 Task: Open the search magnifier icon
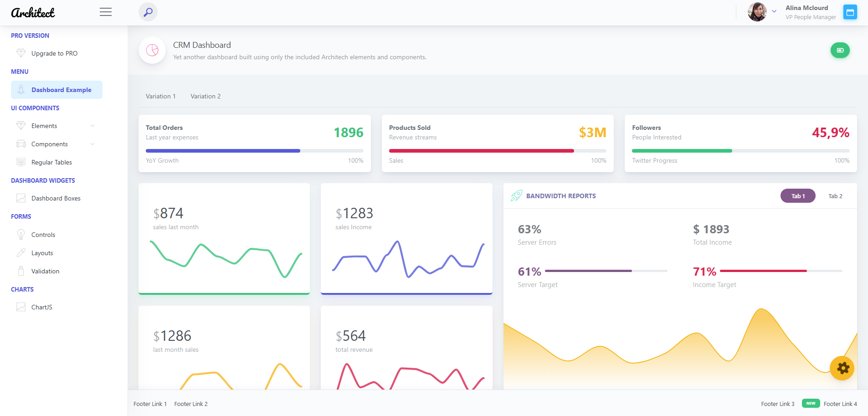148,12
